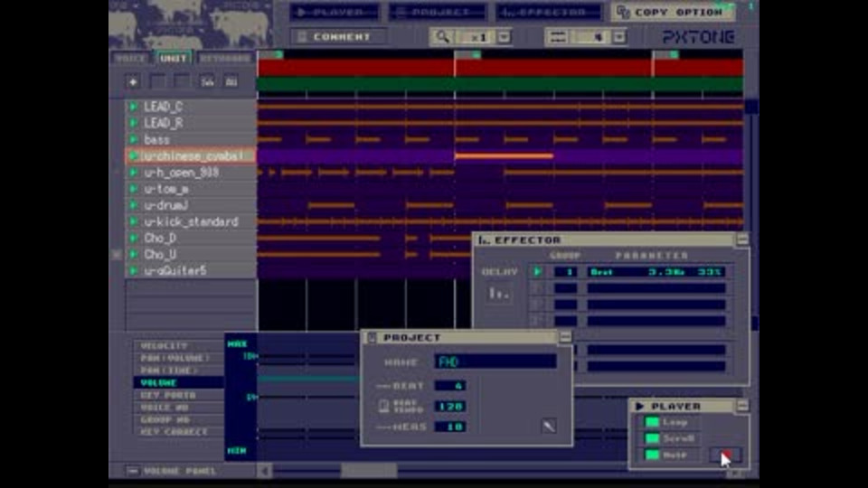Toggle play for u-aGuiter5 unit

[x=134, y=270]
